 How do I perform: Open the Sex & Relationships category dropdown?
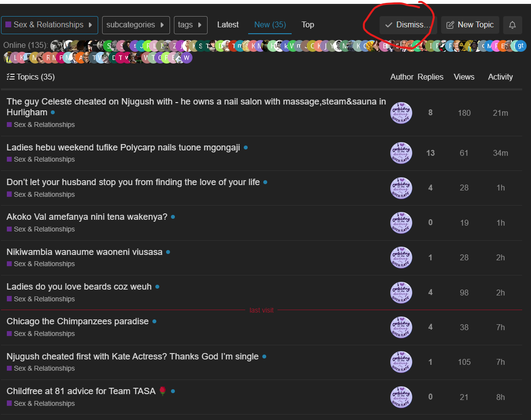49,25
